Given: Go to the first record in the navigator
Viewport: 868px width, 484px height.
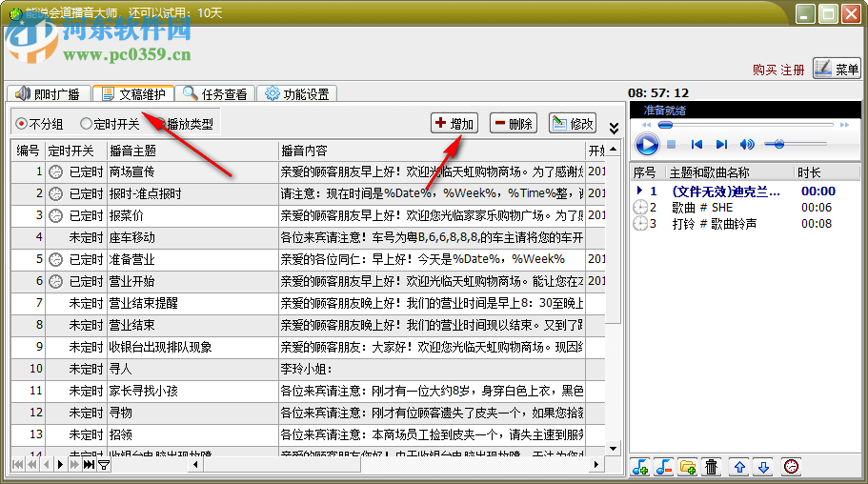Looking at the screenshot, I should (18, 465).
